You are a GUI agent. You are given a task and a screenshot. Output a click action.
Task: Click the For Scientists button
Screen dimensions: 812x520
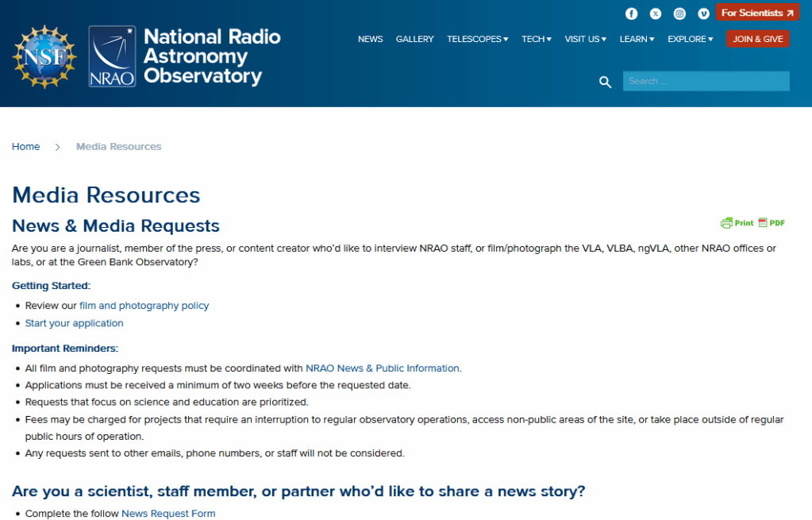click(757, 13)
